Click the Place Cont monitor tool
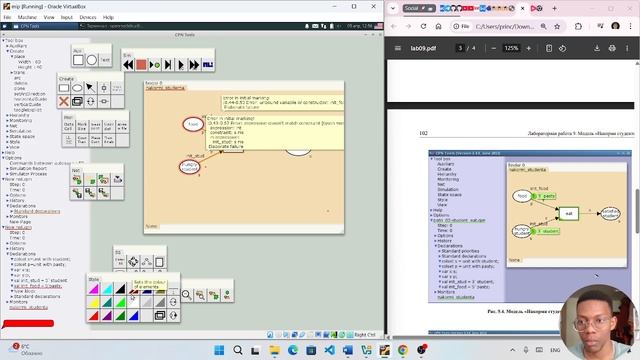The image size is (640, 360). tap(96, 140)
